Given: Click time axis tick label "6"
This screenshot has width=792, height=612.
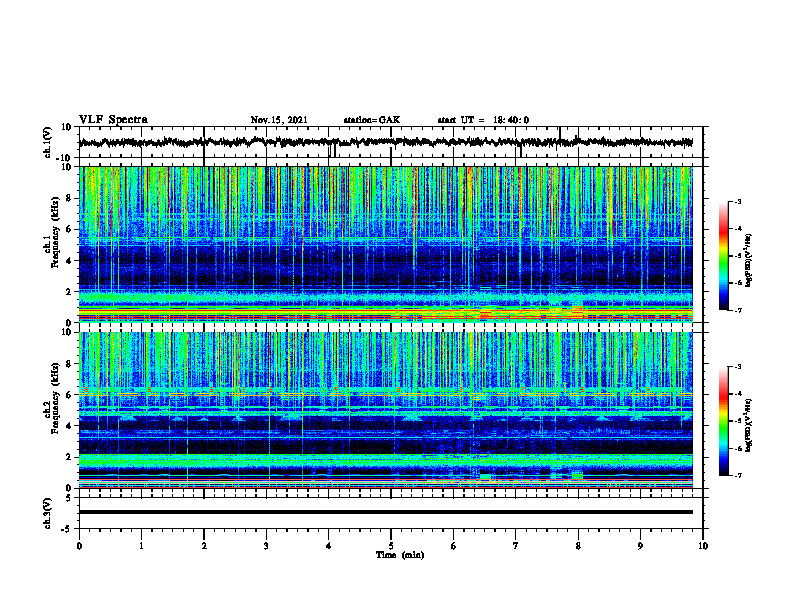Looking at the screenshot, I should [x=454, y=546].
